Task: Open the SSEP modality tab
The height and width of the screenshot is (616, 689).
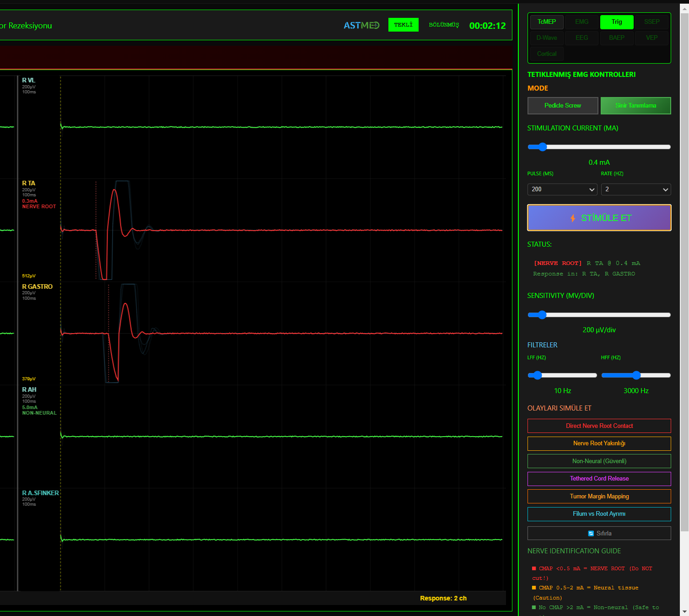Action: pyautogui.click(x=651, y=22)
